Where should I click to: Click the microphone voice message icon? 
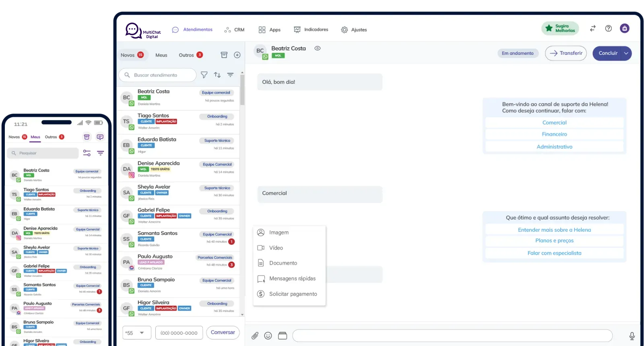632,336
